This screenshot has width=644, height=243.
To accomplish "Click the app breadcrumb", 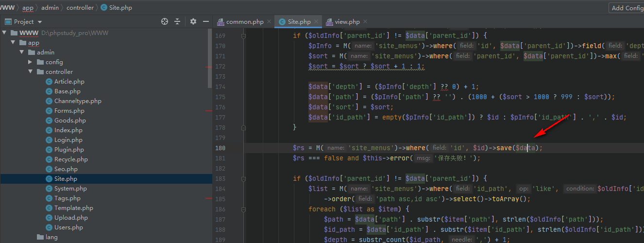I will pos(28,8).
